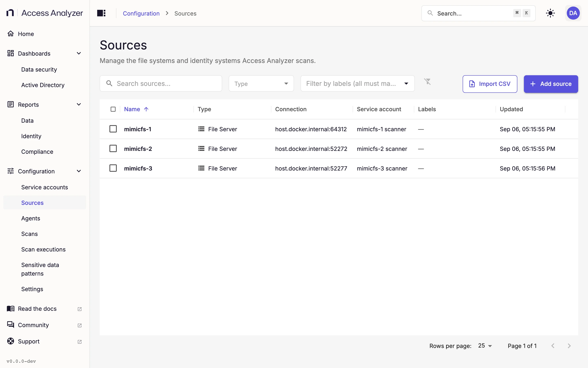The image size is (588, 368).
Task: Click the Add source button
Action: [551, 84]
